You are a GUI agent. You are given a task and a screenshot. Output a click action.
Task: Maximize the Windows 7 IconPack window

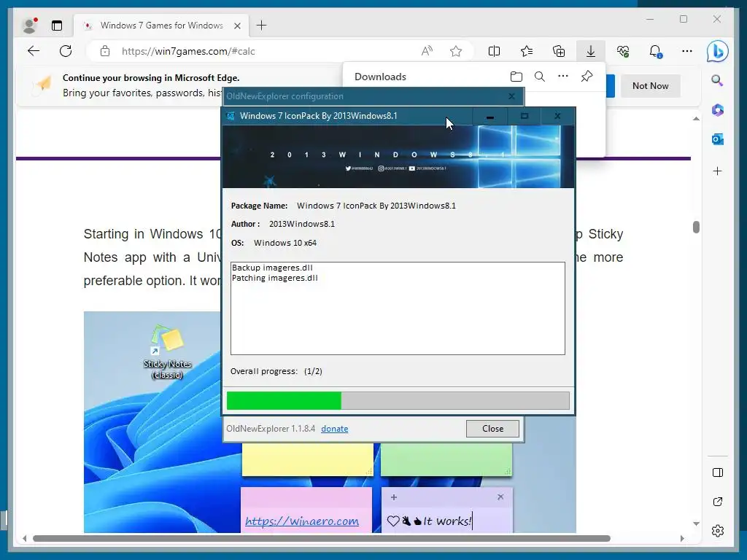(525, 116)
